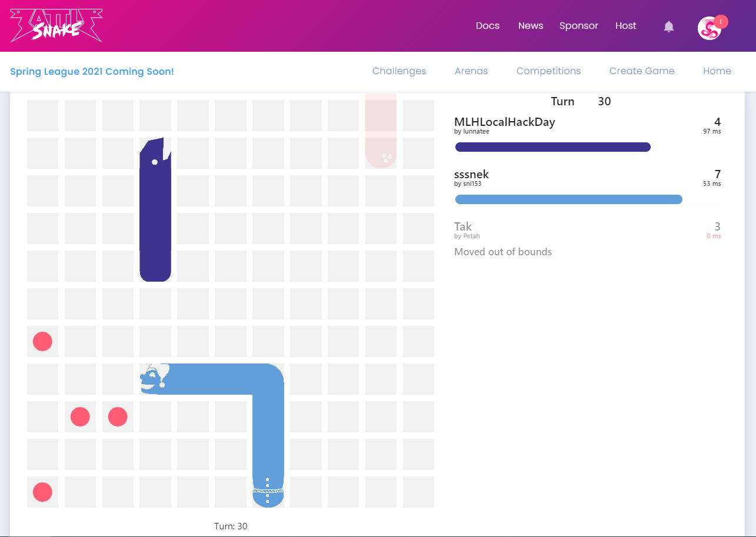Open the Arenas tab
756x537 pixels.
[471, 71]
